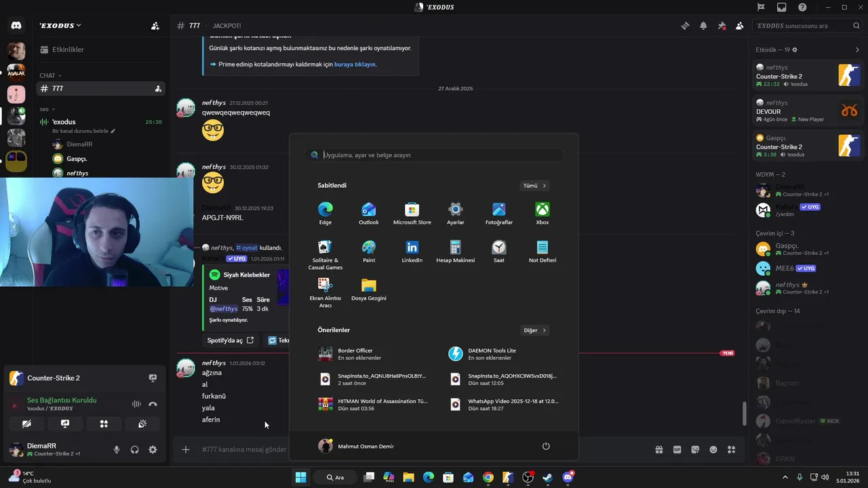Show hidden system tray icons chevron
Screen dimensions: 868x488
point(787,477)
